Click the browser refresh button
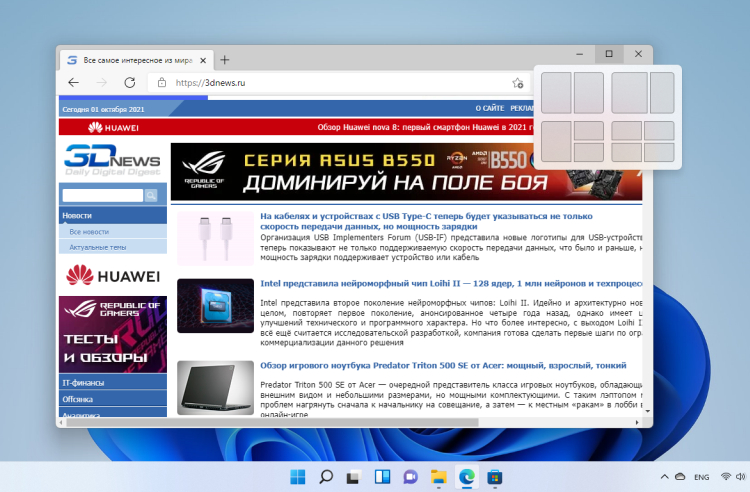This screenshot has height=492, width=750. [129, 83]
